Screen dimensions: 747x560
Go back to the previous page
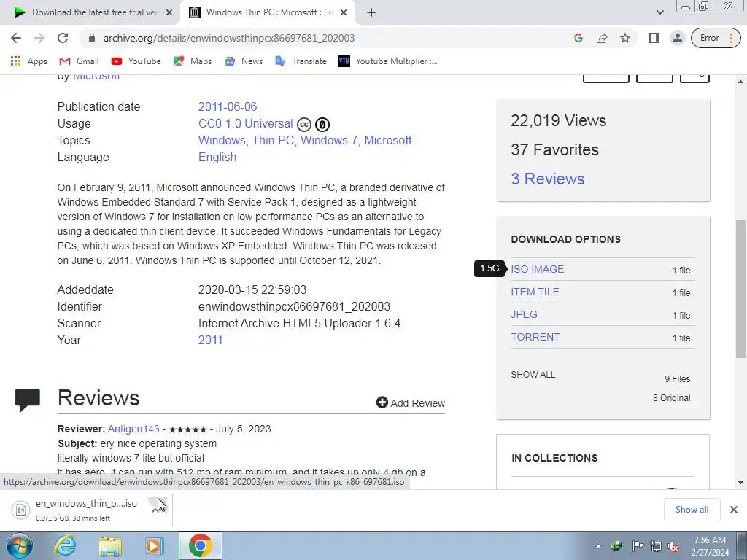(x=16, y=38)
